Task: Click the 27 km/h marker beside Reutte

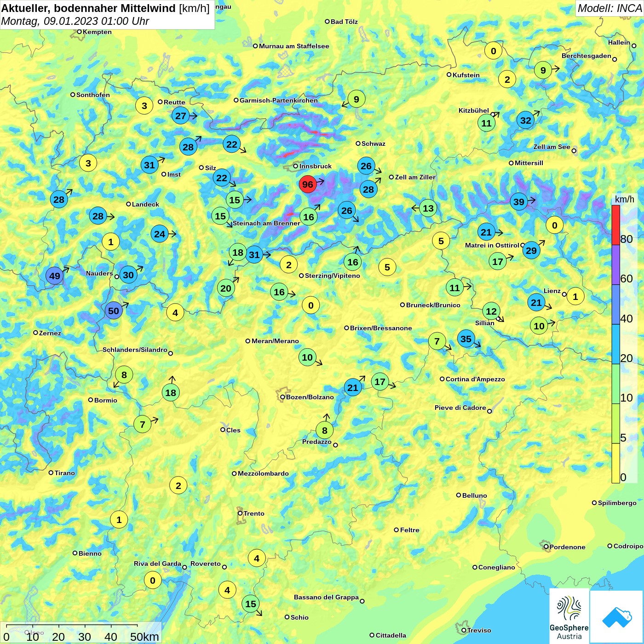Action: coord(181,115)
